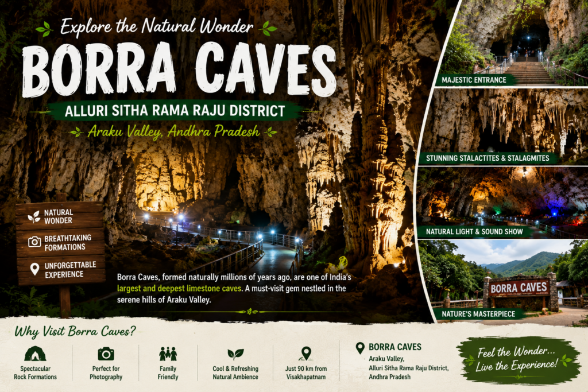Click the leaf icon above Cool & Refreshing

click(x=235, y=354)
